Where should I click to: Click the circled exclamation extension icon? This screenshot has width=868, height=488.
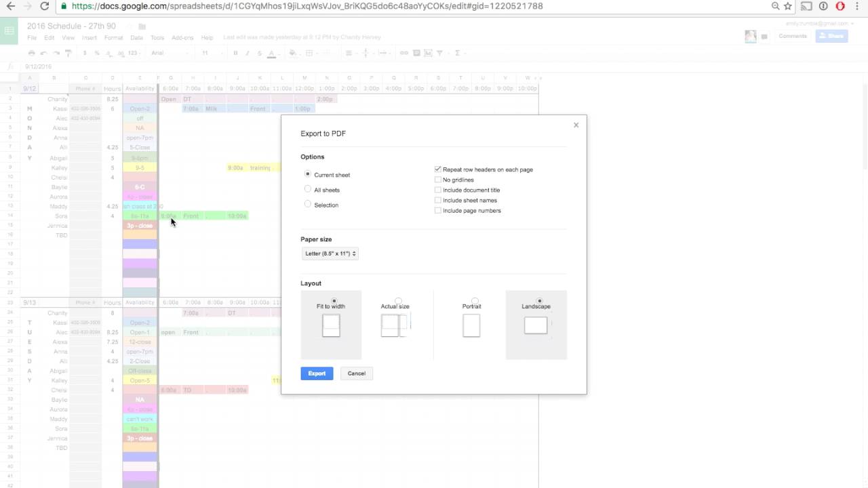pos(823,6)
